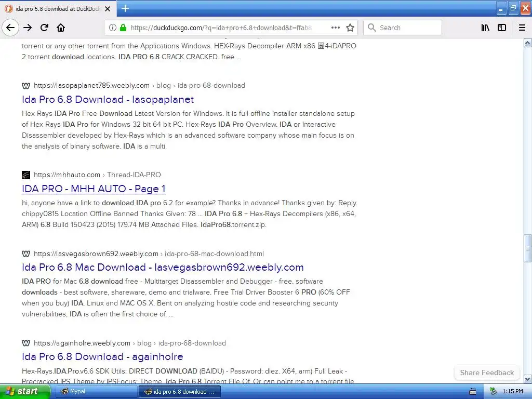532x399 pixels.
Task: Go forward to the next page
Action: (28, 28)
